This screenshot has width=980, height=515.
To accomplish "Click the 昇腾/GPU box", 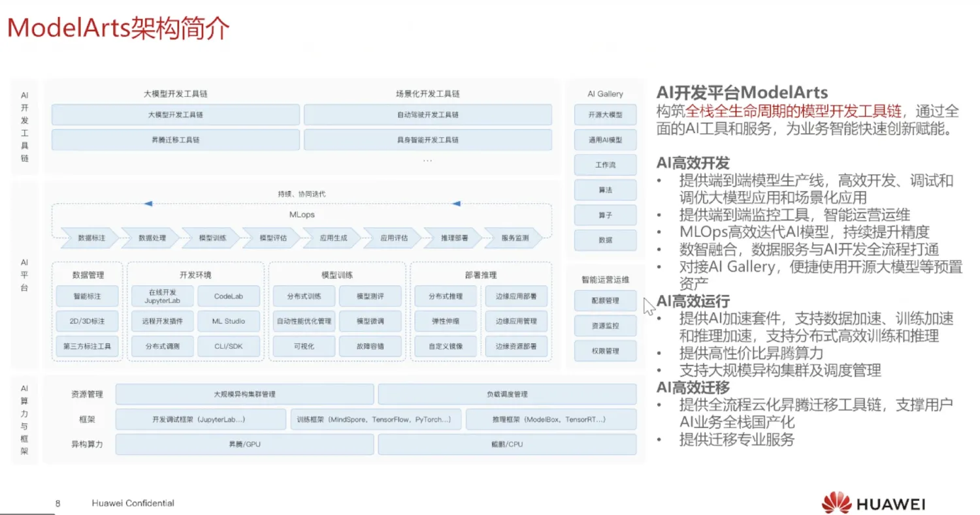I will pyautogui.click(x=245, y=445).
